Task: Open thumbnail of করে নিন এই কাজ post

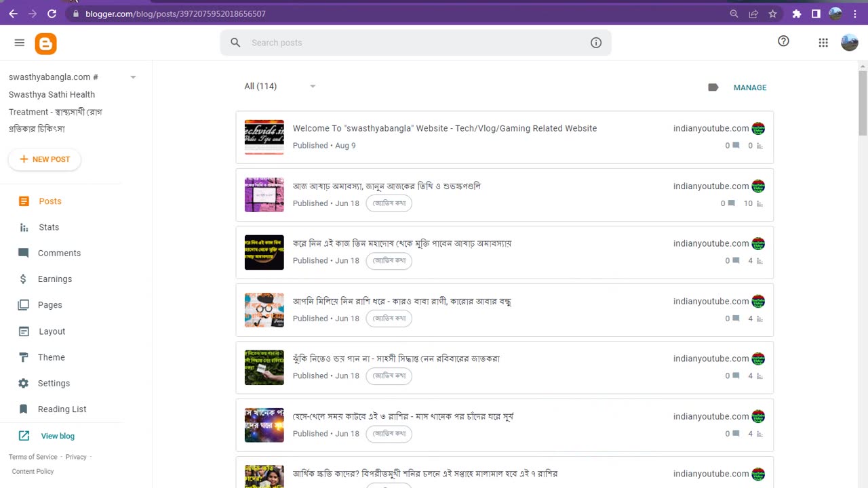Action: (264, 252)
